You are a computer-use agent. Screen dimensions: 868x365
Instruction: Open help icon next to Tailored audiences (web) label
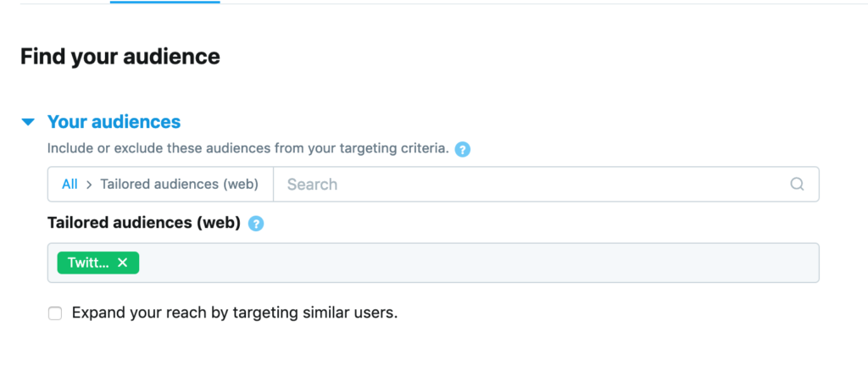tap(256, 224)
